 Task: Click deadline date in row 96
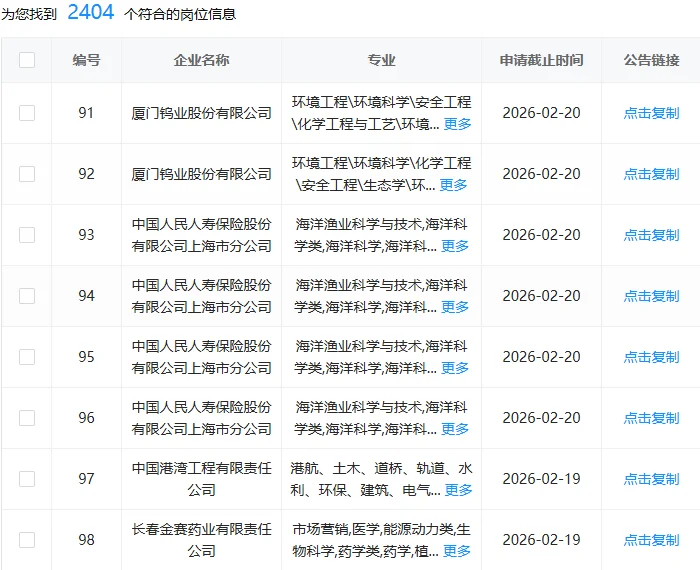pos(542,418)
